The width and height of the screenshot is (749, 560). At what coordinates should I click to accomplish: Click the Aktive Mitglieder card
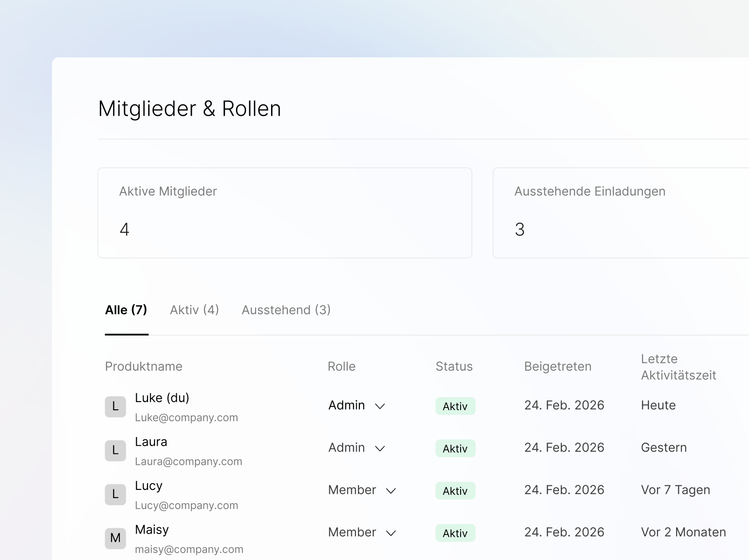click(x=285, y=213)
